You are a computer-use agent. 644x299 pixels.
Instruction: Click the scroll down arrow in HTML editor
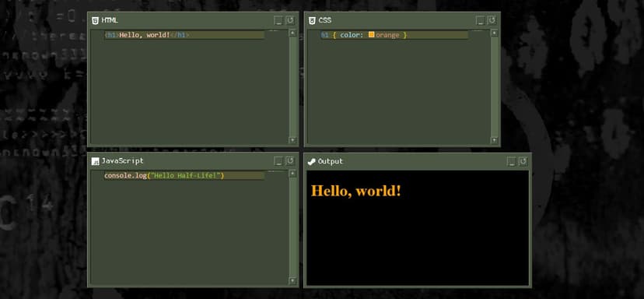click(x=293, y=140)
